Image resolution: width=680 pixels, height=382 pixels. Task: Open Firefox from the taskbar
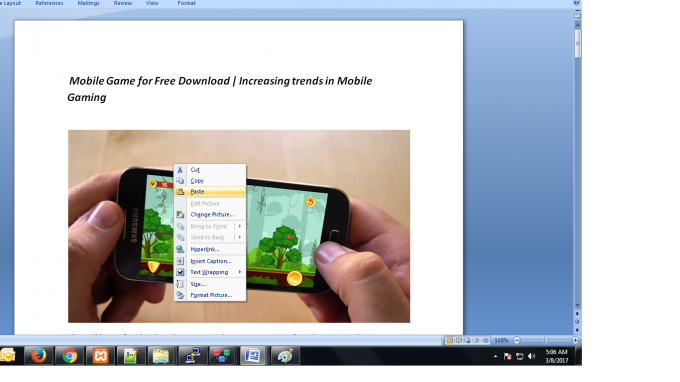point(39,356)
